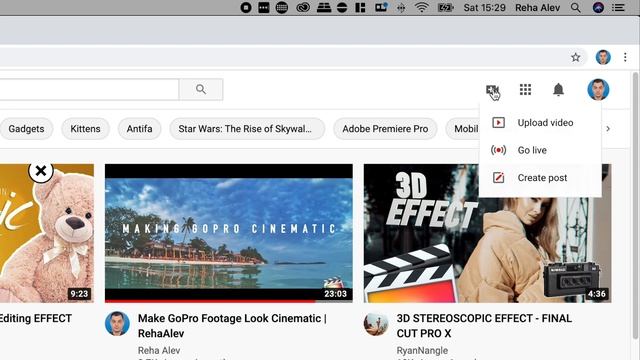This screenshot has width=640, height=360.
Task: Open Chrome's three-dot menu
Action: pyautogui.click(x=625, y=57)
